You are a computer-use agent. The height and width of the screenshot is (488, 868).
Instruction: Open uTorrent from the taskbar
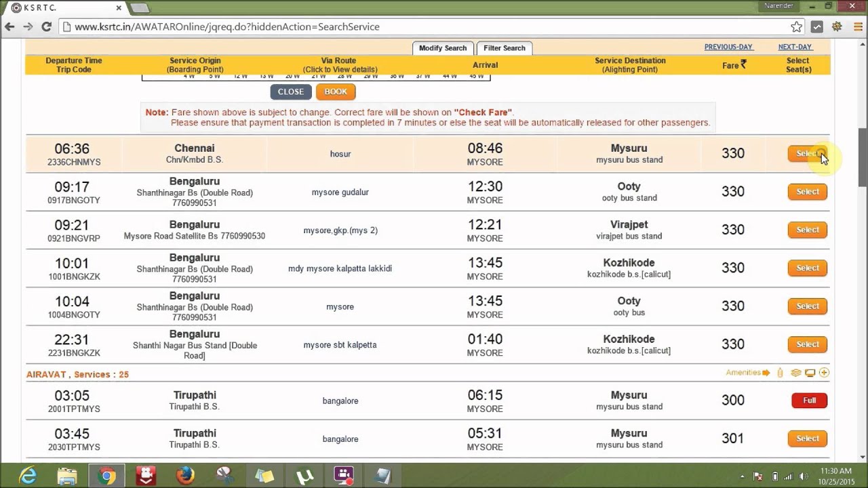click(304, 476)
